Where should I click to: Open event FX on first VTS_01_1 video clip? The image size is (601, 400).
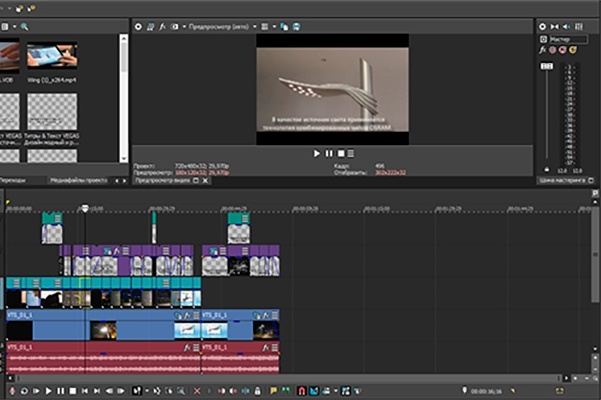coord(187,315)
